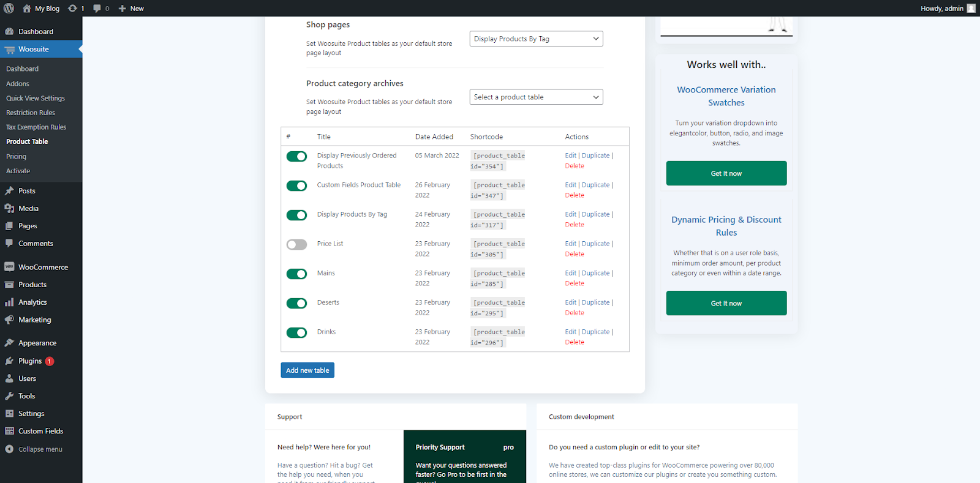Click the Users icon in sidebar
This screenshot has height=483, width=980.
click(x=9, y=378)
